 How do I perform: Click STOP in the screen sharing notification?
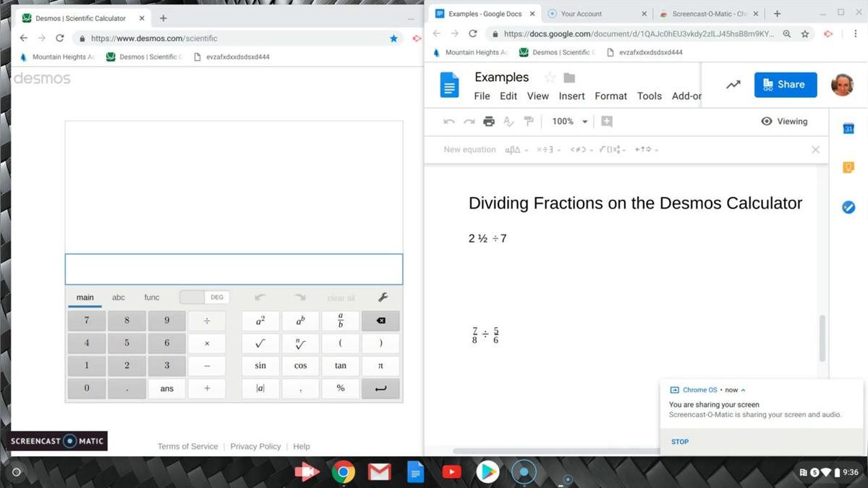click(x=680, y=442)
